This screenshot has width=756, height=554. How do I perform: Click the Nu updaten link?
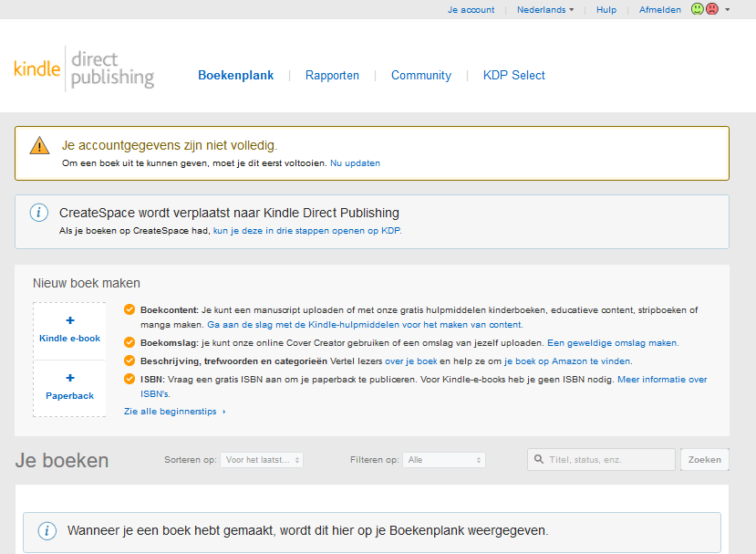point(355,163)
